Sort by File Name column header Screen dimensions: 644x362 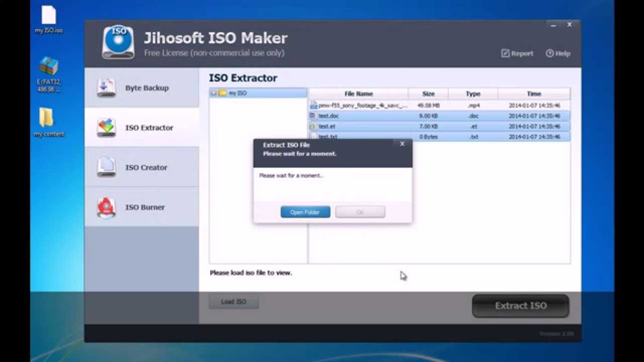[358, 94]
